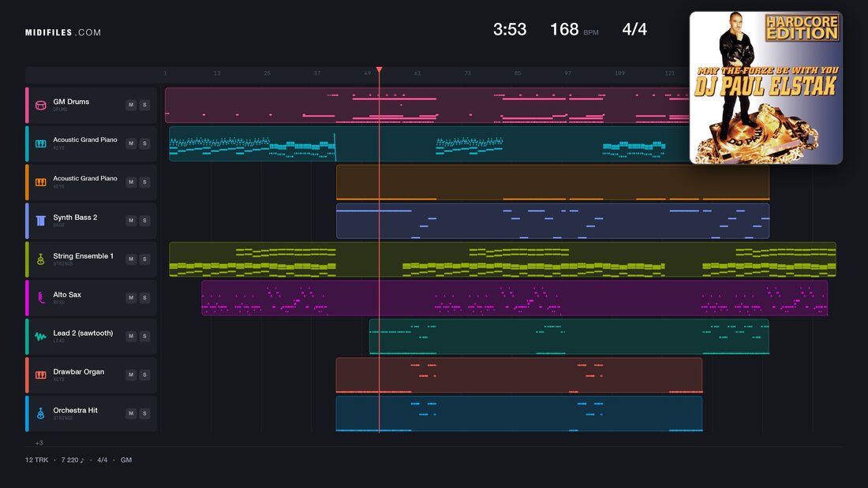868x488 pixels.
Task: Solo the String Ensemble 1 track
Action: (144, 259)
